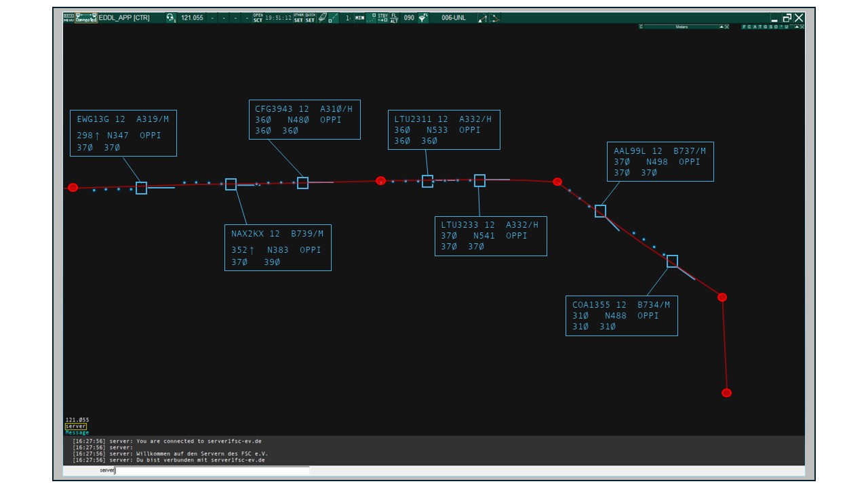The height and width of the screenshot is (488, 868).
Task: Click the COA1355 aircraft target square
Action: [672, 261]
